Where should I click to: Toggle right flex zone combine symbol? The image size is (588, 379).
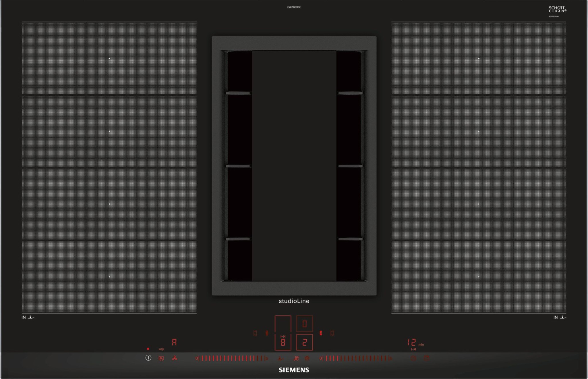coord(321,333)
